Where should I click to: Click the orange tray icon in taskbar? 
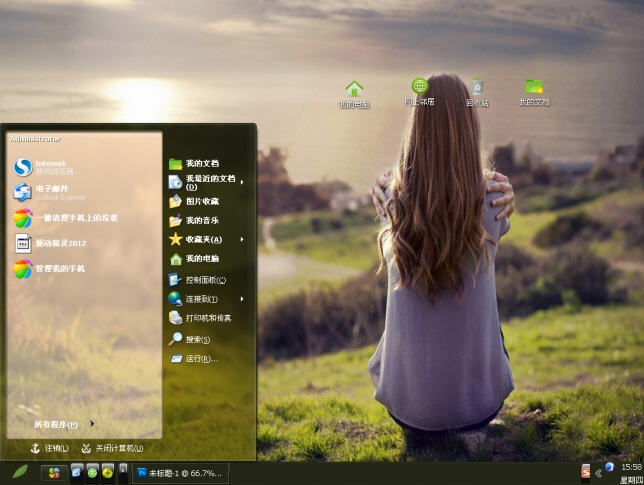[586, 471]
